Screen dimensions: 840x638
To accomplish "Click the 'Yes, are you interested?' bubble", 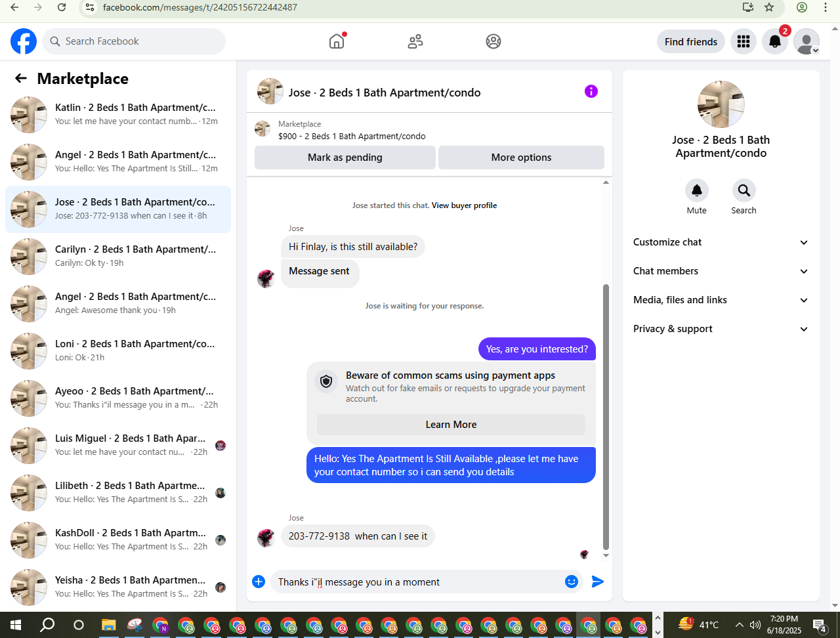I will 537,349.
